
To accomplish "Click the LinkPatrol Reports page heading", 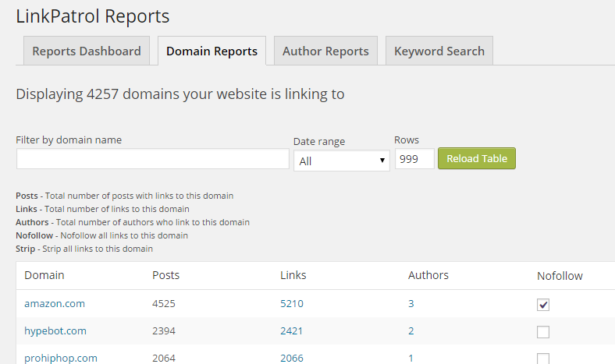I will [x=93, y=16].
